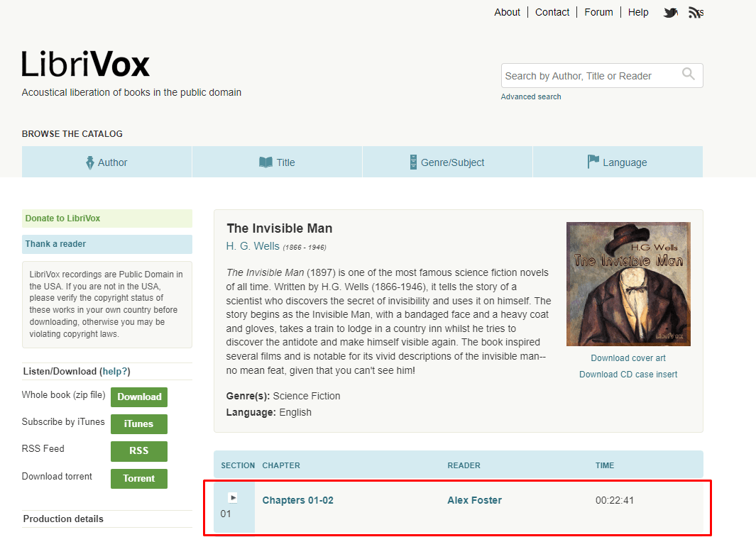The width and height of the screenshot is (756, 537).
Task: Browse catalog by Author
Action: tap(107, 162)
